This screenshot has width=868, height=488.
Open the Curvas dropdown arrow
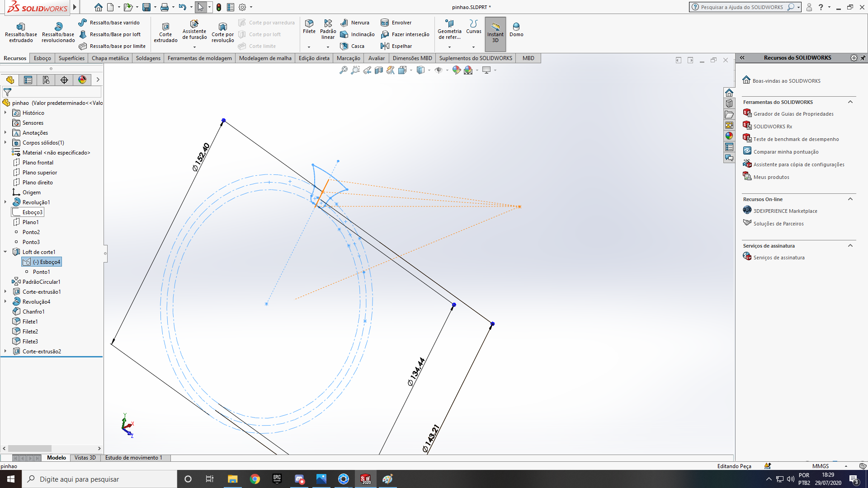tap(473, 47)
